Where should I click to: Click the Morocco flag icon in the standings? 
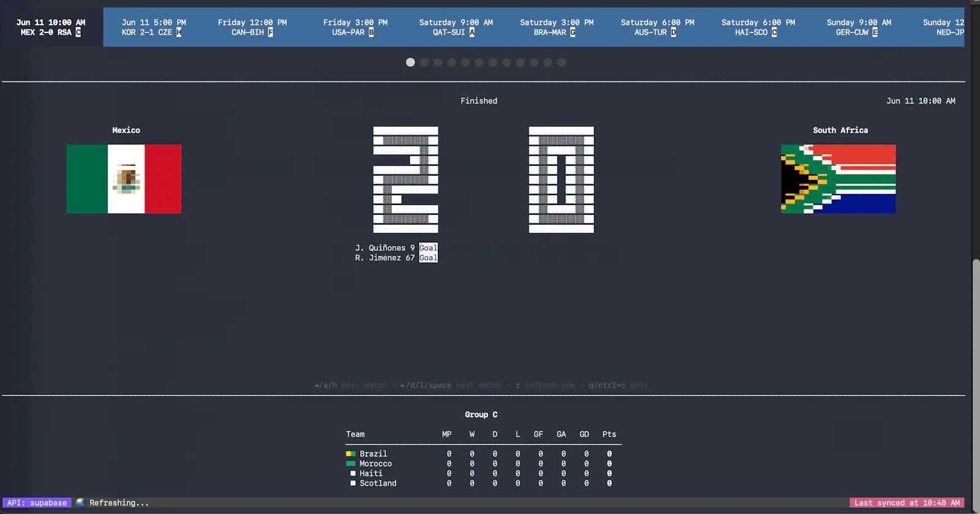click(x=350, y=464)
